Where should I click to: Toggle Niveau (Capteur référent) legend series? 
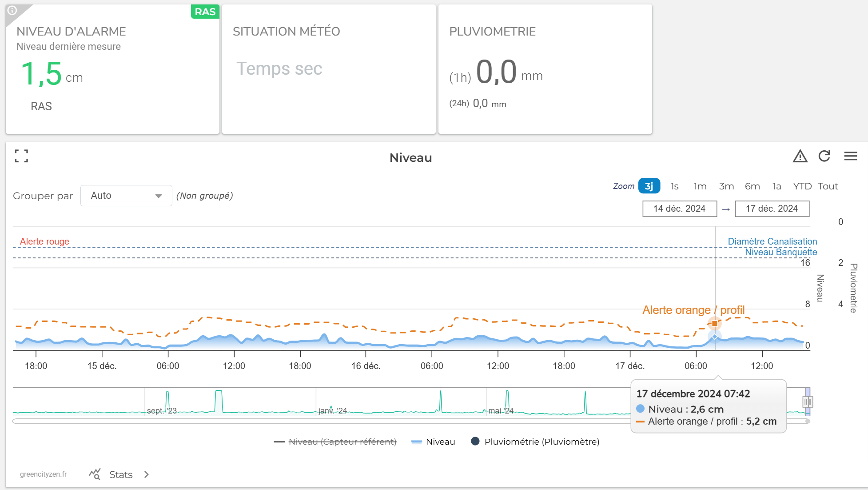click(x=342, y=442)
